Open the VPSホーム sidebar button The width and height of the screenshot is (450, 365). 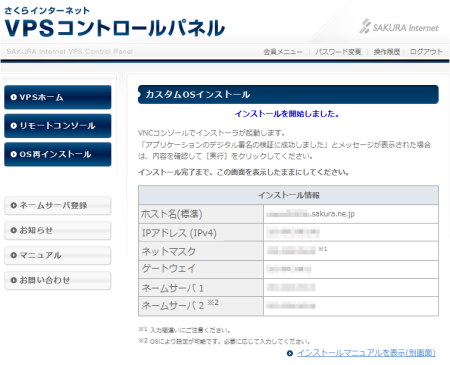[57, 97]
